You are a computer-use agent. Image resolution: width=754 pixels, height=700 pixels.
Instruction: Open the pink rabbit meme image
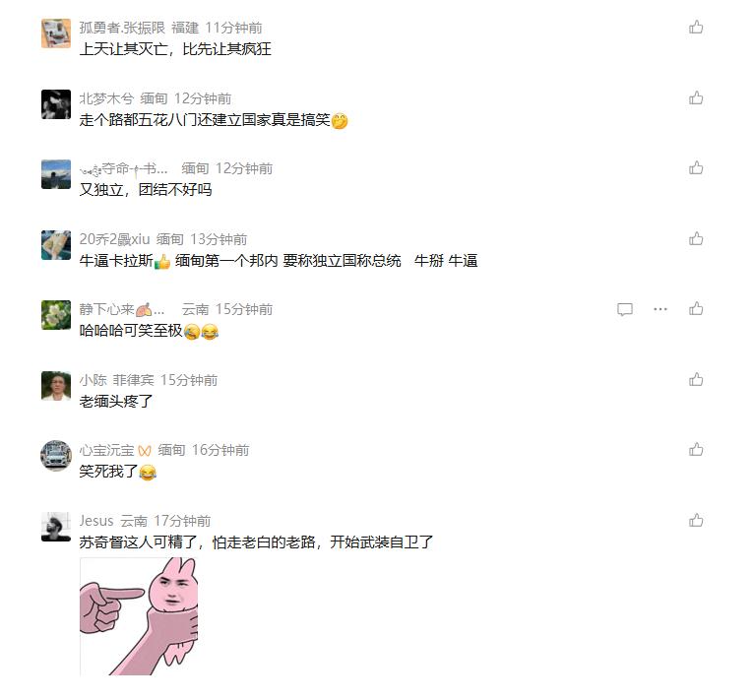tap(139, 616)
